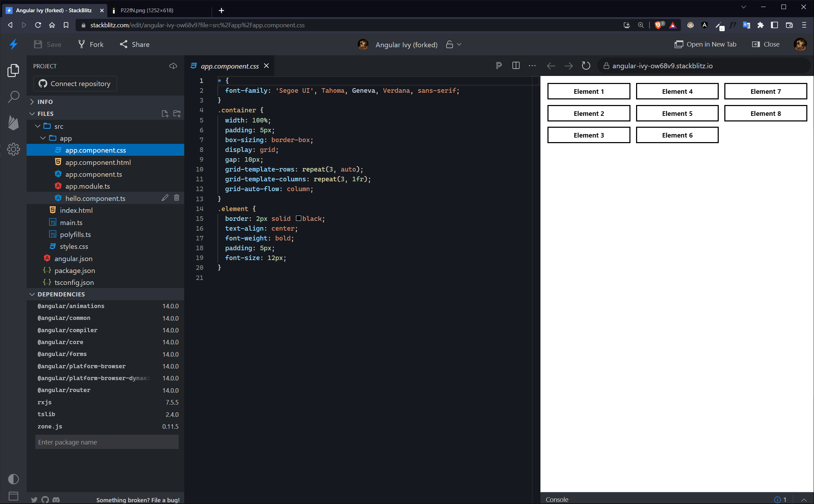Click the black color swatch in CSS
814x504 pixels.
(x=298, y=218)
